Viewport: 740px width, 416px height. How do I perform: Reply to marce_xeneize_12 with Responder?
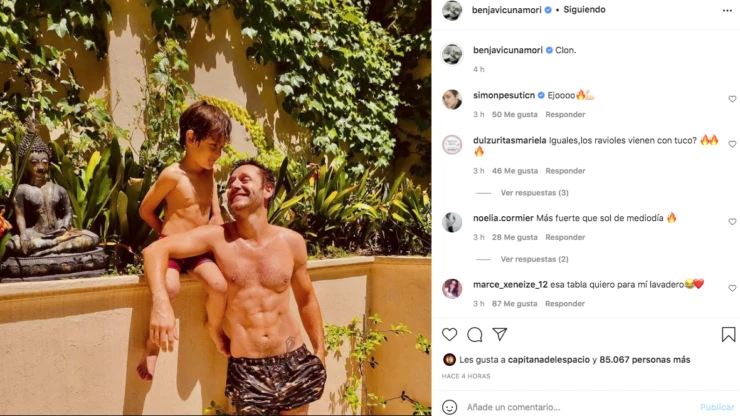coord(565,304)
